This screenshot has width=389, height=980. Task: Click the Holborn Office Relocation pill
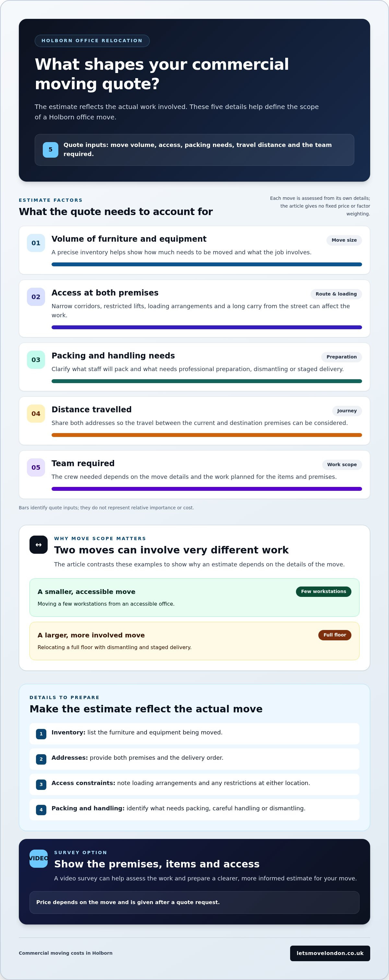point(92,41)
